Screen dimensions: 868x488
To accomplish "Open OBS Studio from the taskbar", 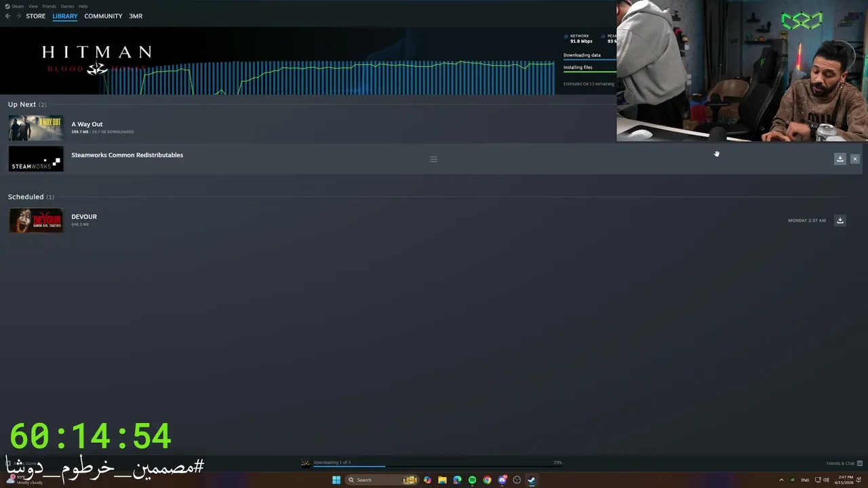I will (x=517, y=480).
